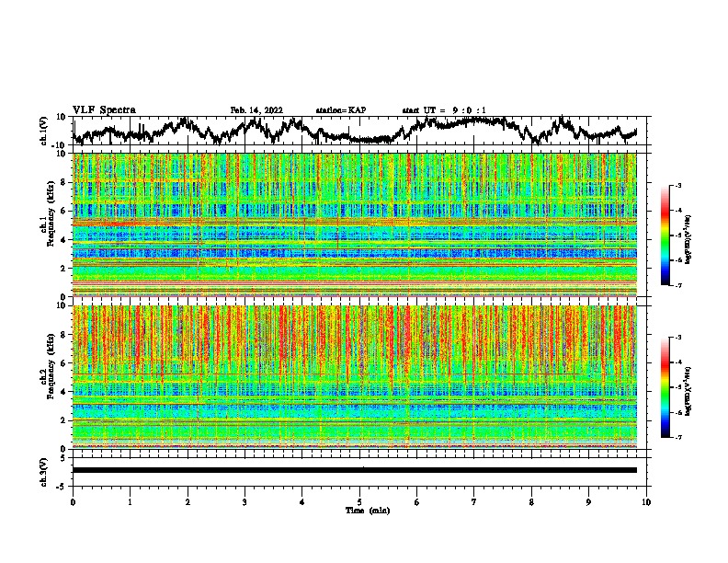Click the time axis tick label "3"
The height and width of the screenshot is (563, 728).
tap(245, 502)
